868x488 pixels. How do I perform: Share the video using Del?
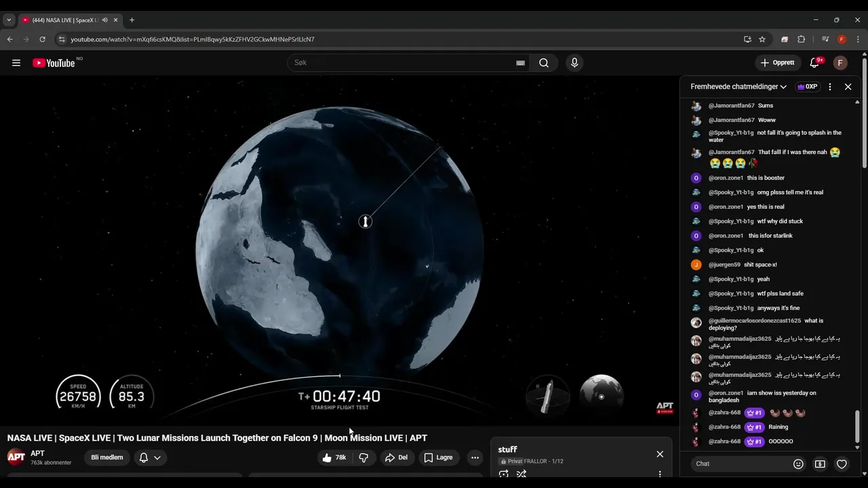[x=396, y=457]
